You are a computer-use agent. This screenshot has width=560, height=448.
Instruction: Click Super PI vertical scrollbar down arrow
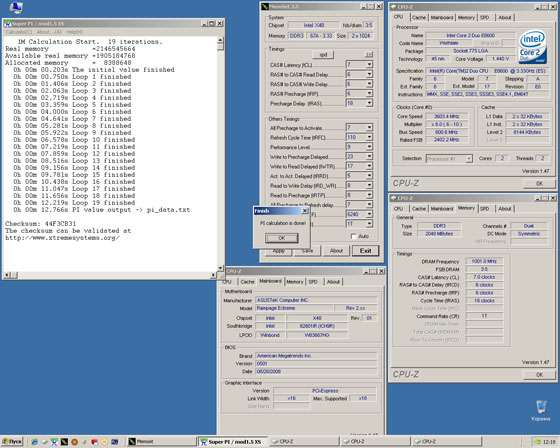220,268
